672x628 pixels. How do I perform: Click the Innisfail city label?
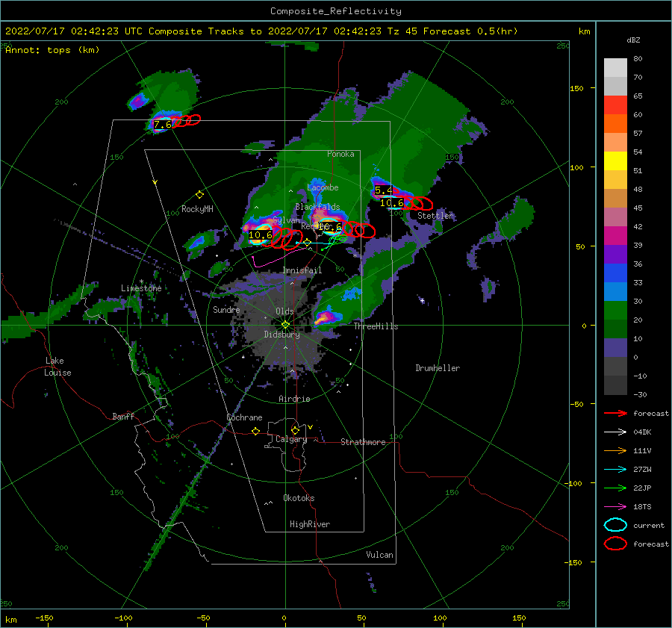(302, 270)
